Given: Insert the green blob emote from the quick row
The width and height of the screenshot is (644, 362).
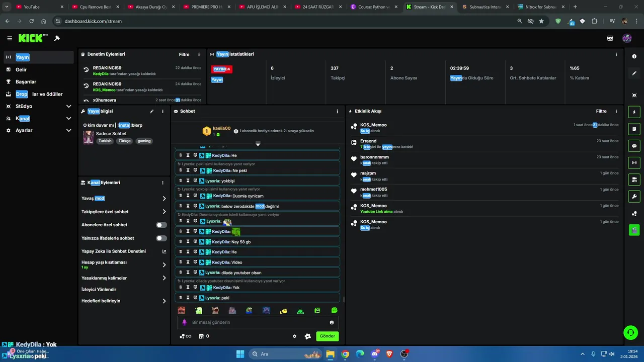Looking at the screenshot, I should coord(334,311).
